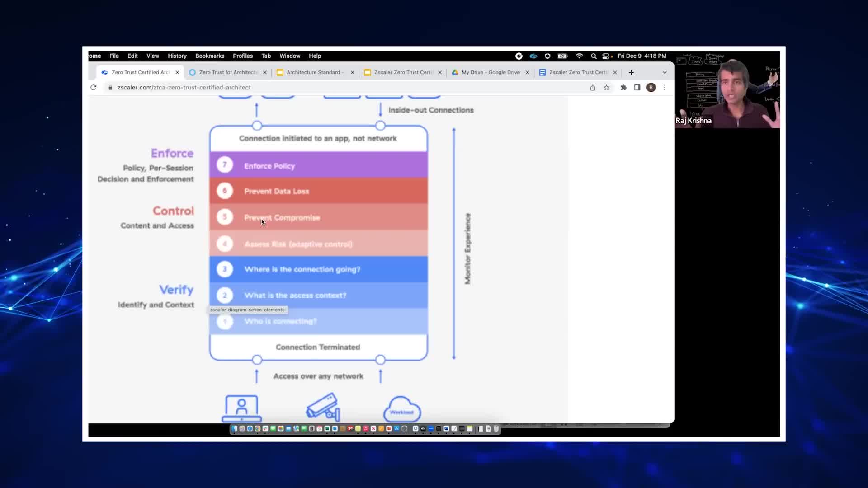Click the Enforce Policy purple band
This screenshot has height=488, width=868.
click(x=318, y=165)
